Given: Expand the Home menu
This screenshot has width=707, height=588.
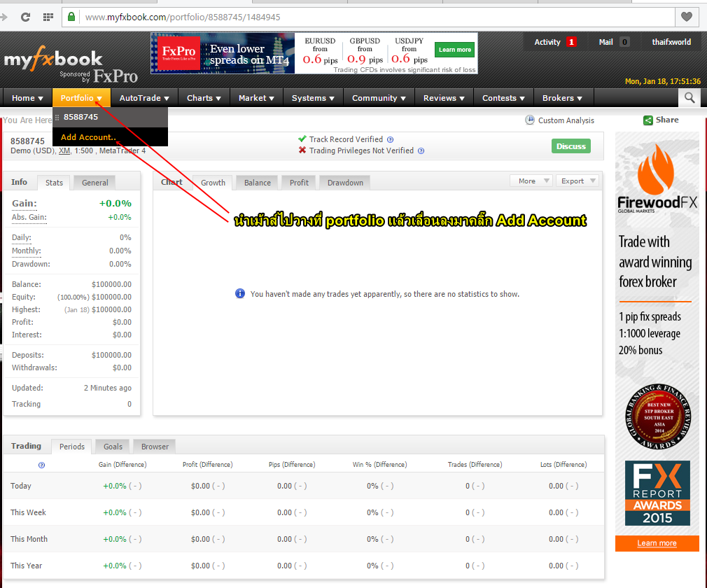Looking at the screenshot, I should 27,98.
